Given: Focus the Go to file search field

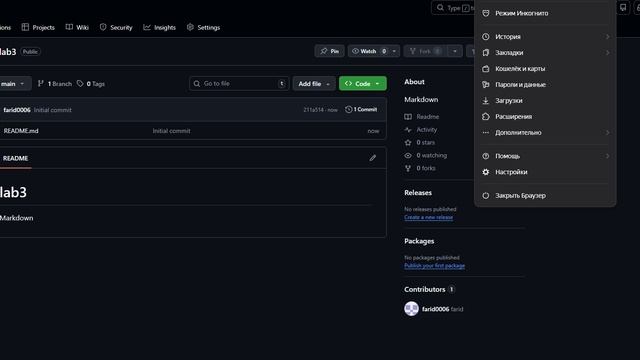Looking at the screenshot, I should click(239, 84).
